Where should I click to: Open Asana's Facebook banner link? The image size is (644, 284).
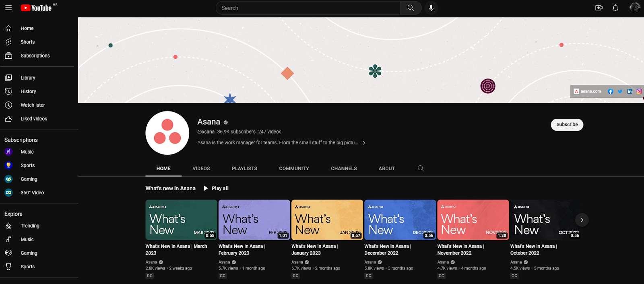[611, 92]
